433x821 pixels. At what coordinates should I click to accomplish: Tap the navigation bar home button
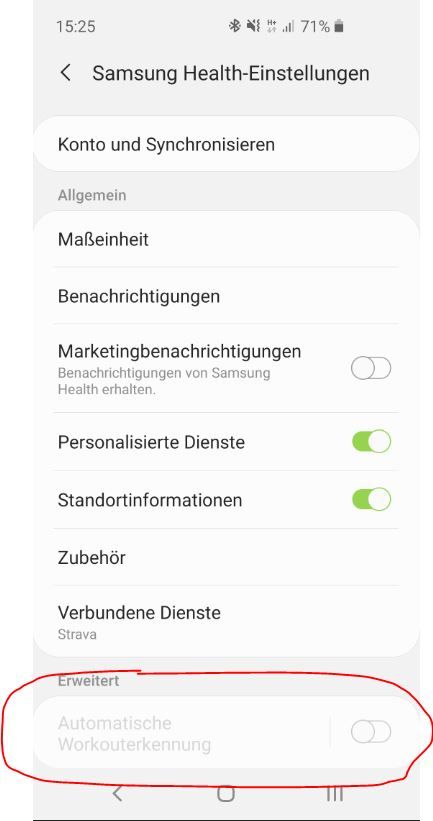[x=226, y=794]
